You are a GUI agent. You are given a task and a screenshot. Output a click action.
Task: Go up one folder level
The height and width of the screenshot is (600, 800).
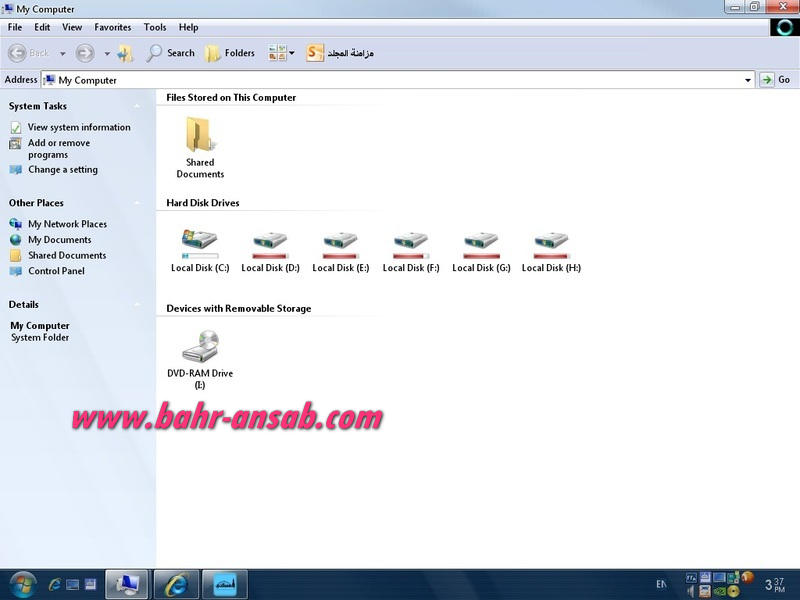pos(125,53)
